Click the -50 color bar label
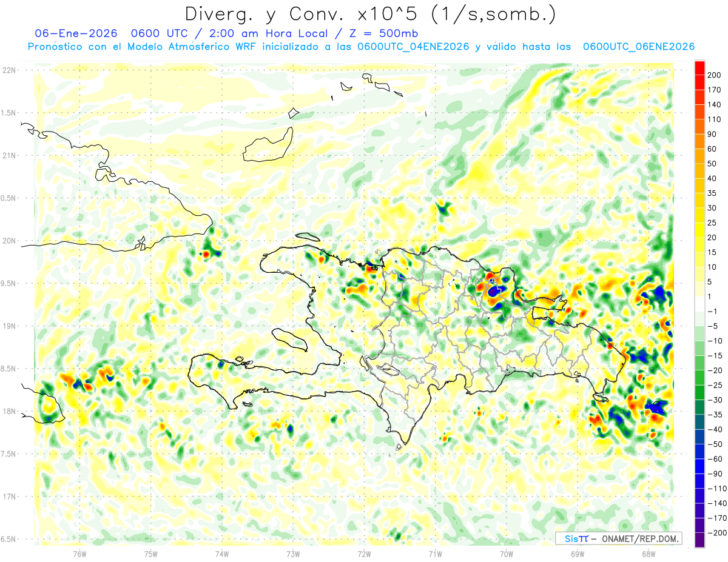The width and height of the screenshot is (728, 562). [715, 444]
